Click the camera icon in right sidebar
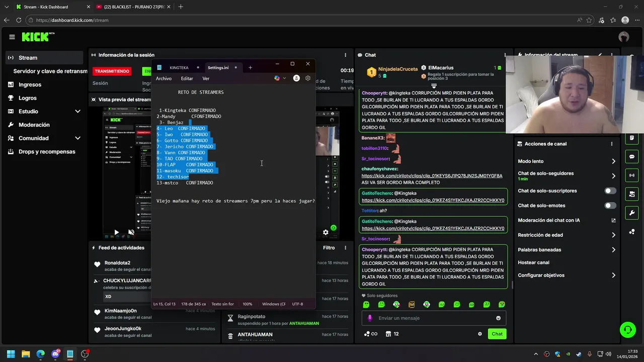Viewport: 644px width, 362px height. pos(632,194)
